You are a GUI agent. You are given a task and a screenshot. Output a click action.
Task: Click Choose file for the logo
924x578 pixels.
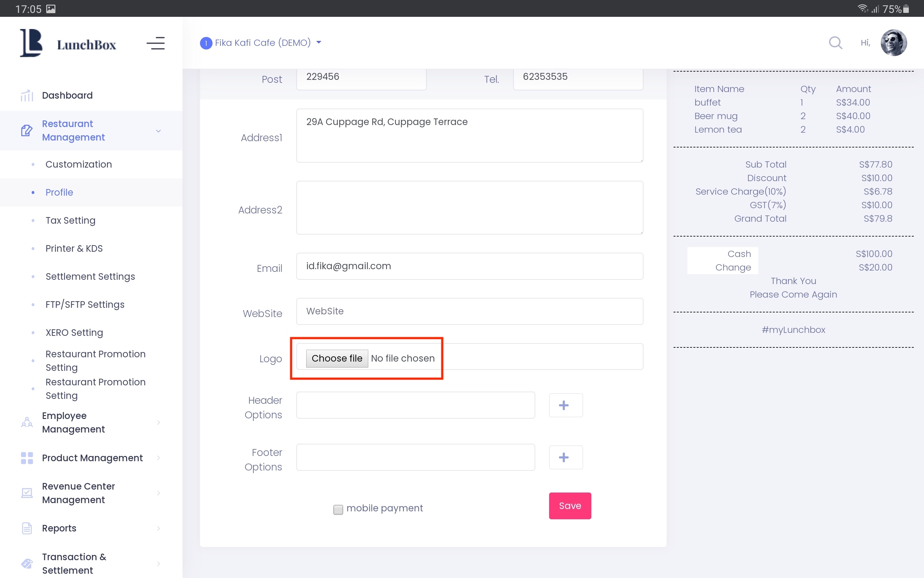tap(337, 358)
